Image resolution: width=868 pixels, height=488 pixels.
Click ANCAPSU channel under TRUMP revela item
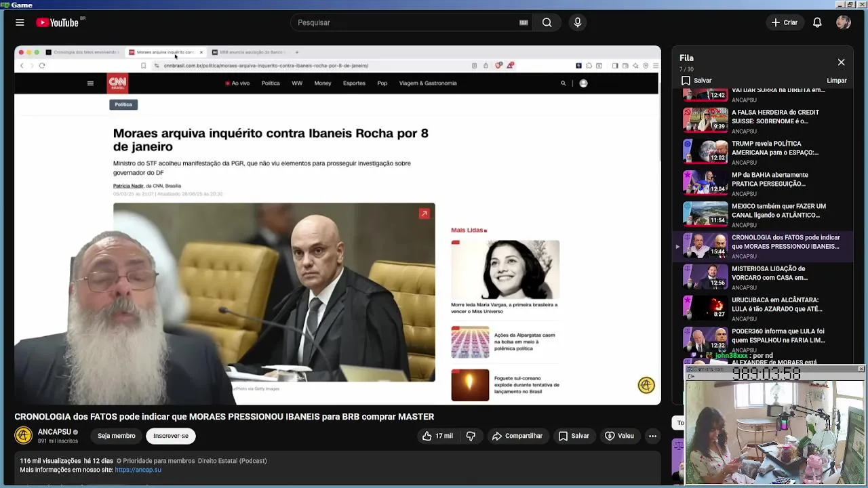pos(744,163)
